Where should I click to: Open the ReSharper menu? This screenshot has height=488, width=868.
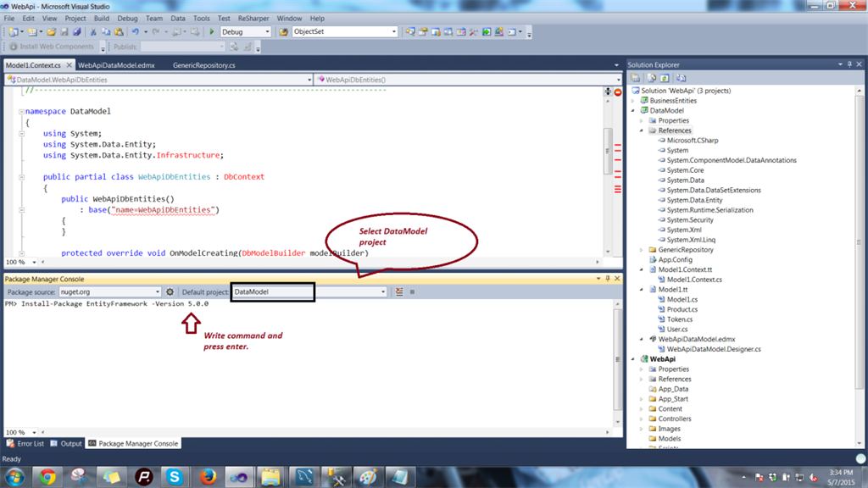tap(253, 19)
